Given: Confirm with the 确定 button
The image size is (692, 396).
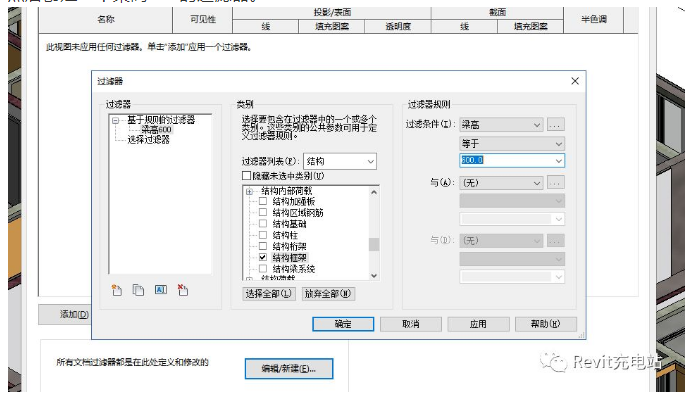Looking at the screenshot, I should pyautogui.click(x=343, y=324).
